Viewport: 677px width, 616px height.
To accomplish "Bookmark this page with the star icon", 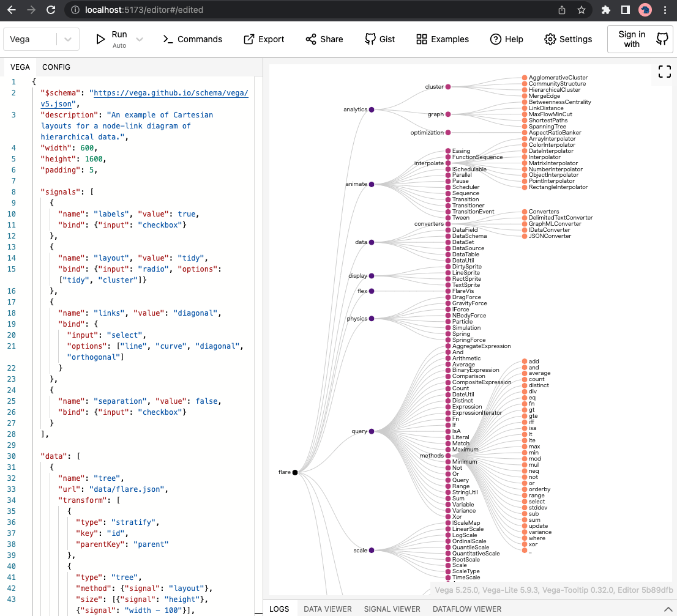I will (582, 10).
